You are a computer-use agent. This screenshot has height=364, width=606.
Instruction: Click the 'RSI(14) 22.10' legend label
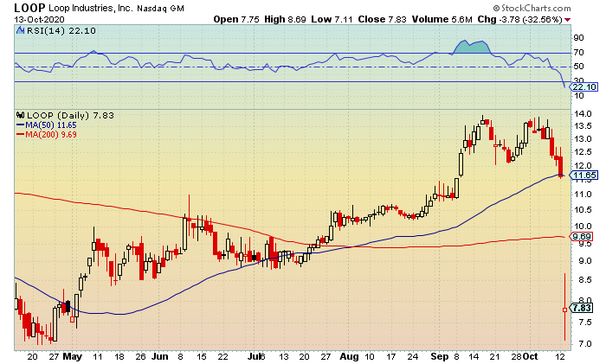[x=61, y=30]
